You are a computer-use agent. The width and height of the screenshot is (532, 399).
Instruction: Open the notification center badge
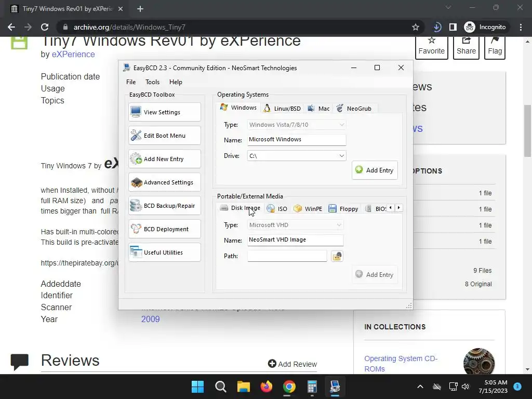point(517,386)
